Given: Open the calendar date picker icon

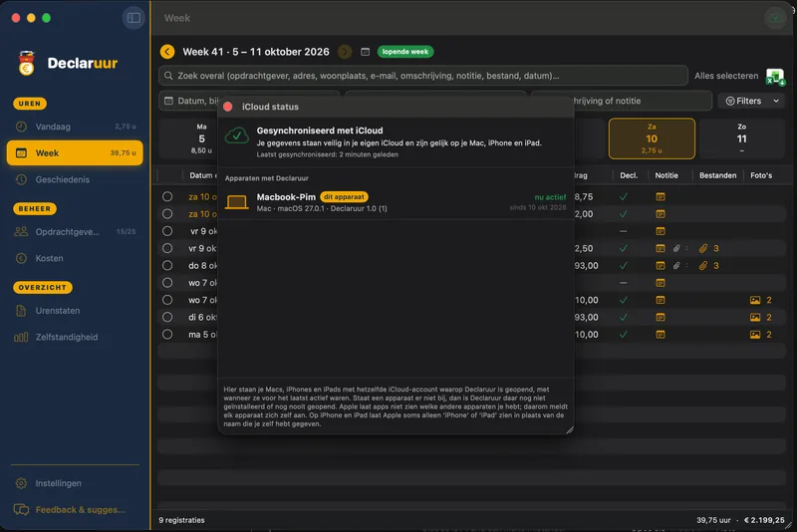Looking at the screenshot, I should point(365,52).
